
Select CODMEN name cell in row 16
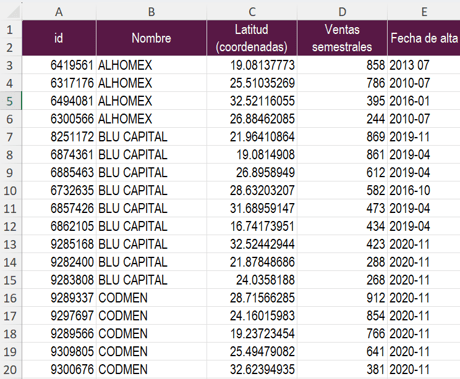(x=151, y=298)
